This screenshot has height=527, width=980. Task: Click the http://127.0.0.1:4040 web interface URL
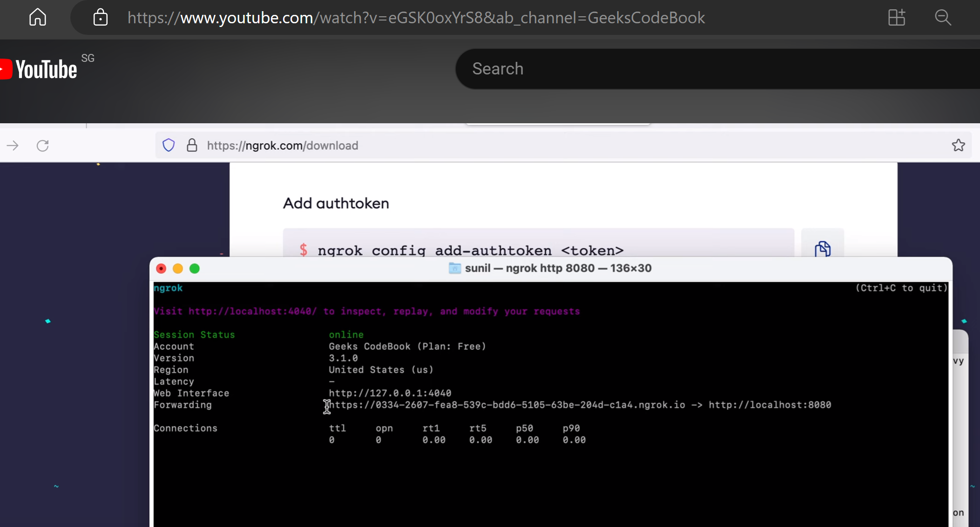pos(390,393)
